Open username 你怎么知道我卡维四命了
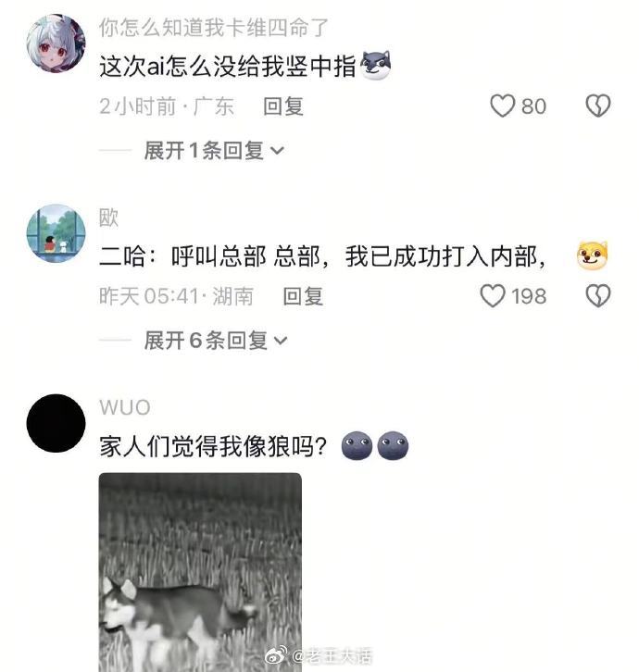639x672 pixels. [214, 28]
